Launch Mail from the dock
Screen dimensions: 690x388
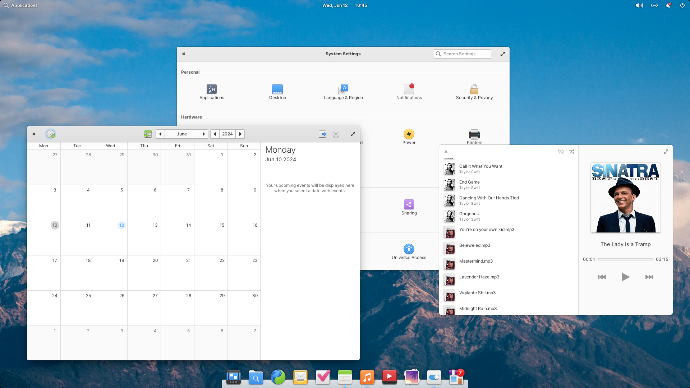click(300, 377)
